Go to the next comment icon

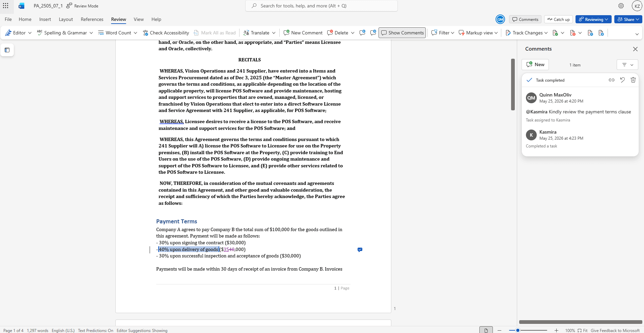(x=373, y=33)
